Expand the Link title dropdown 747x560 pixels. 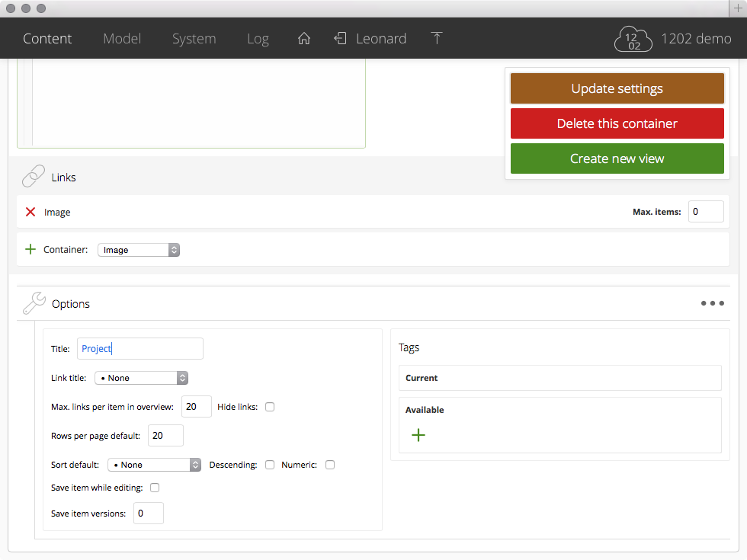point(141,378)
